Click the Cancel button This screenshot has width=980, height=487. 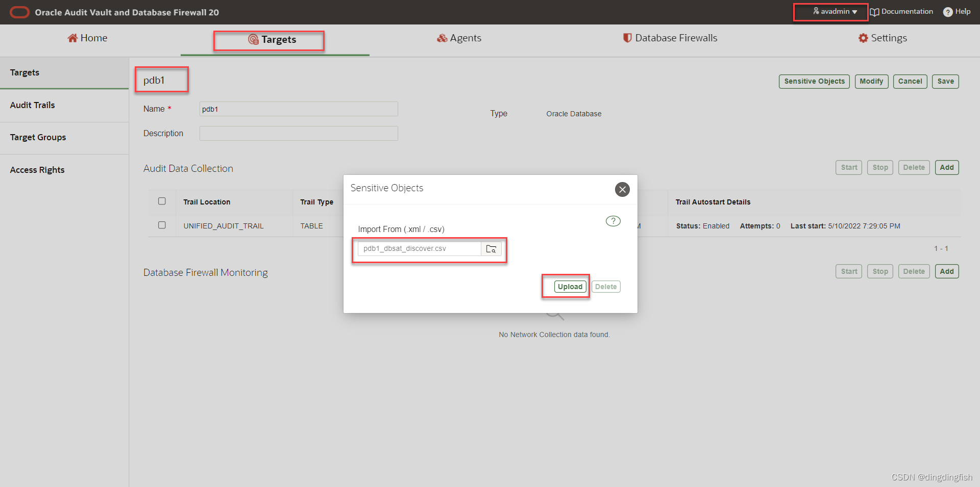pyautogui.click(x=910, y=82)
